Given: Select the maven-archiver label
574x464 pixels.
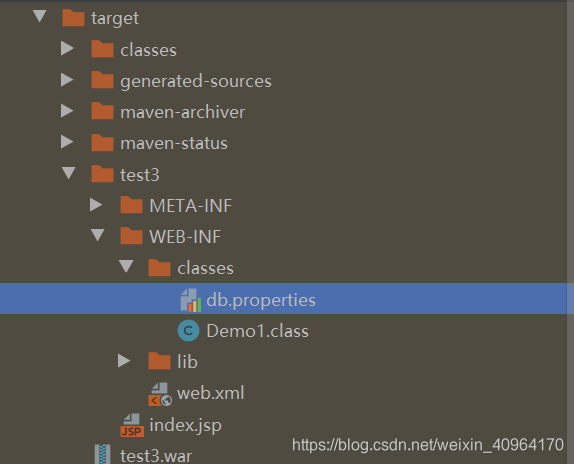Looking at the screenshot, I should pyautogui.click(x=182, y=112).
